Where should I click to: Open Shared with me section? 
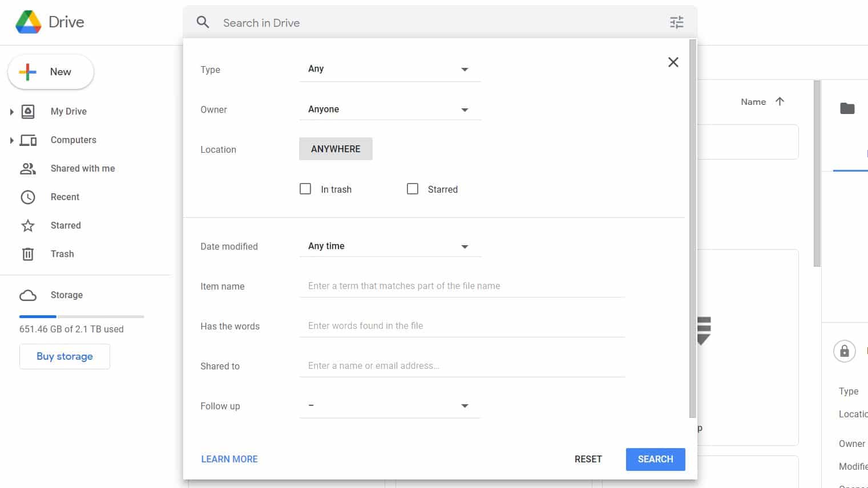82,168
